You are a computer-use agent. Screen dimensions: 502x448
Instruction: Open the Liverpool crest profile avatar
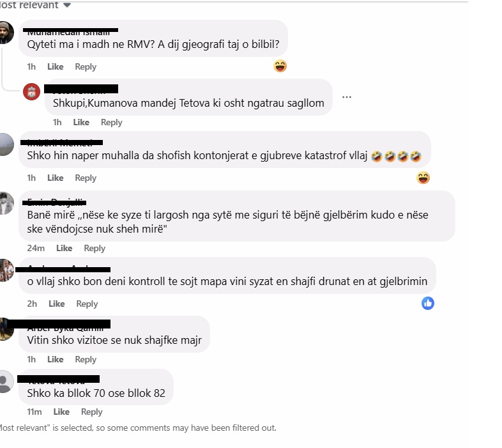coord(31,91)
